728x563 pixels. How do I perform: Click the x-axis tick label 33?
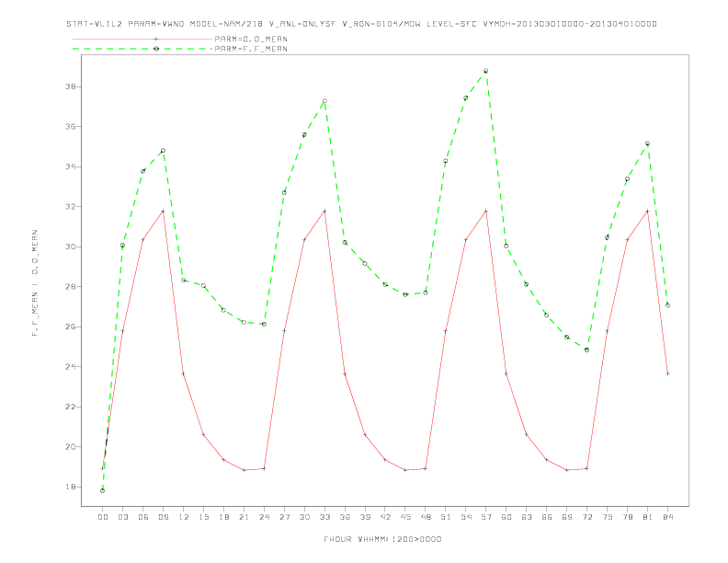click(324, 517)
